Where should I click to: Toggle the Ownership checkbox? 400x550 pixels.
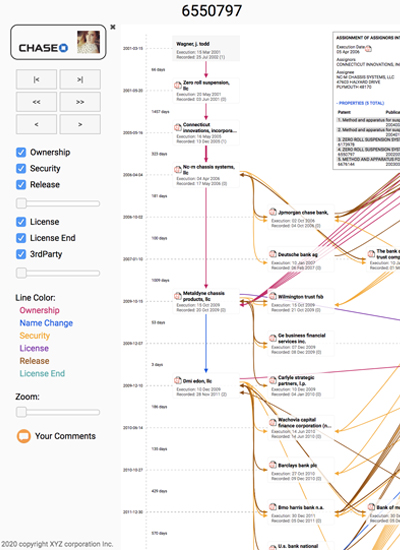(x=21, y=152)
